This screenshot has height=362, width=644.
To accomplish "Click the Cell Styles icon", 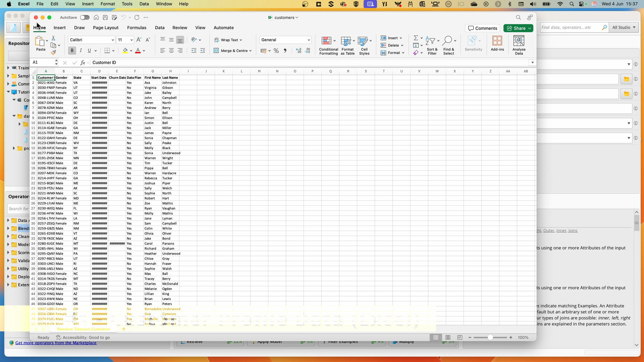I will (x=364, y=45).
